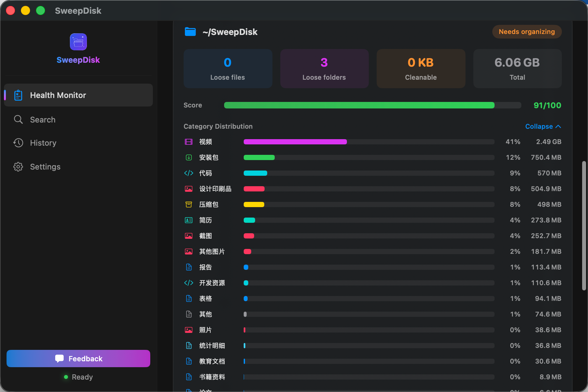Click the download icon for 安装包
The height and width of the screenshot is (392, 588).
pos(189,157)
